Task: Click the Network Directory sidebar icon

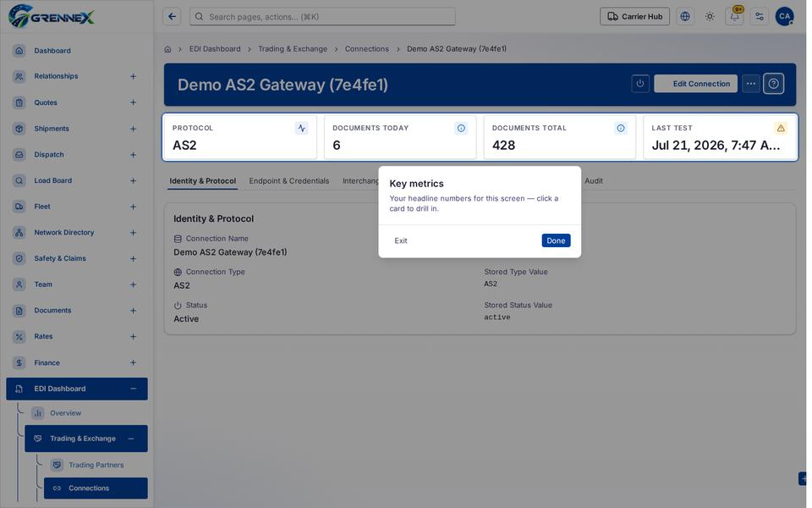Action: pyautogui.click(x=19, y=232)
